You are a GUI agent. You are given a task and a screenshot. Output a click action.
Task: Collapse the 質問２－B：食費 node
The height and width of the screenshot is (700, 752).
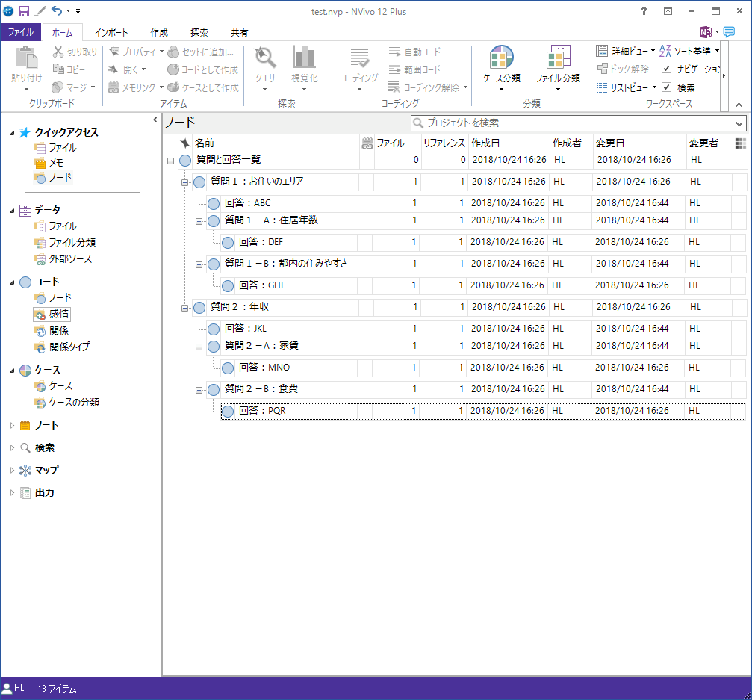199,390
